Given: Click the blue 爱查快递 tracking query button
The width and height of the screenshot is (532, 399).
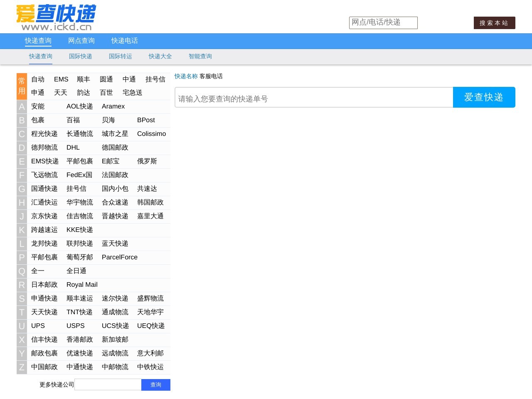Looking at the screenshot, I should pos(484,97).
